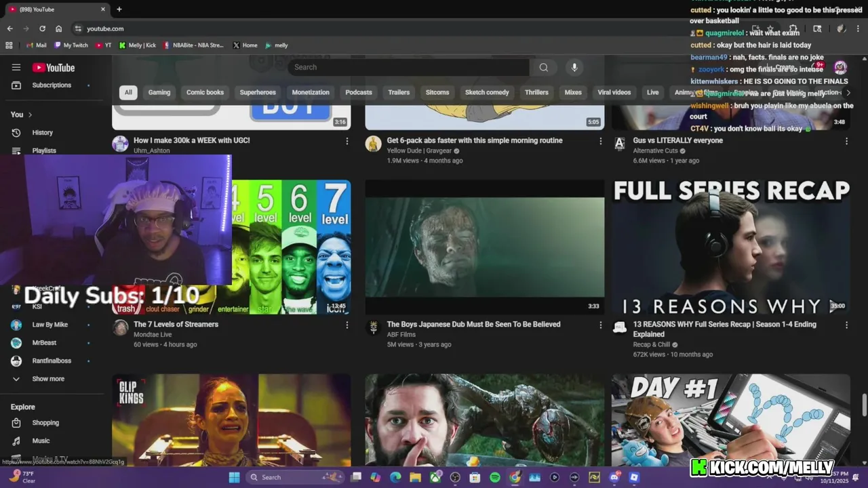
Task: Start voice search with the microphone
Action: pyautogui.click(x=574, y=67)
